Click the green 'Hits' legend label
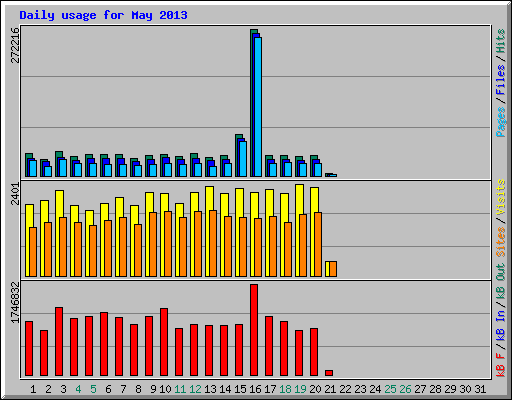 pos(500,41)
